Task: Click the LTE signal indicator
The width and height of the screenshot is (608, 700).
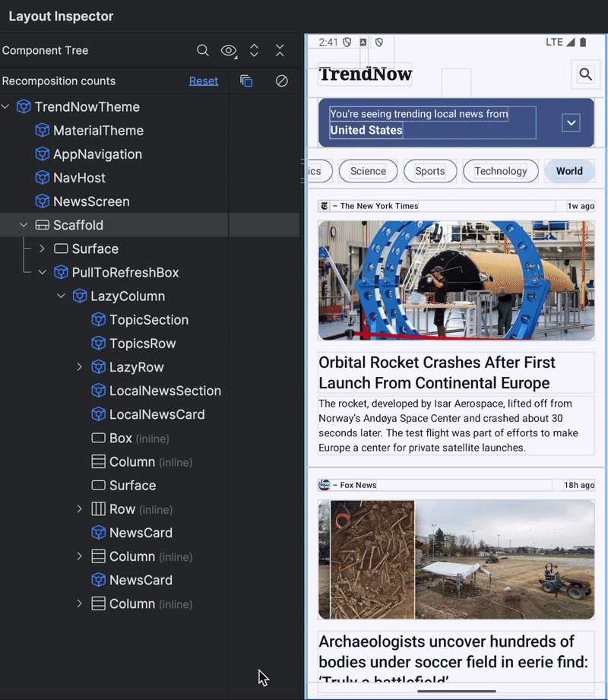Action: tap(560, 42)
